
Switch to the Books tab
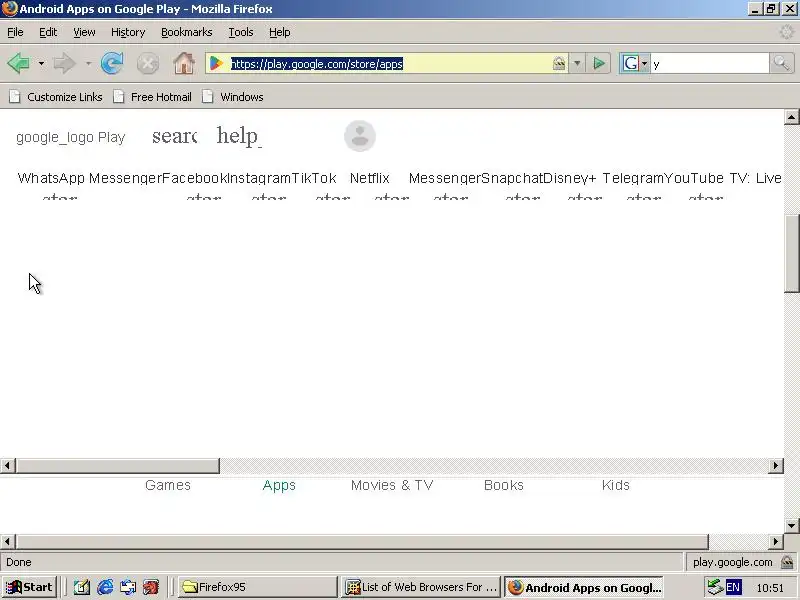[x=504, y=485]
